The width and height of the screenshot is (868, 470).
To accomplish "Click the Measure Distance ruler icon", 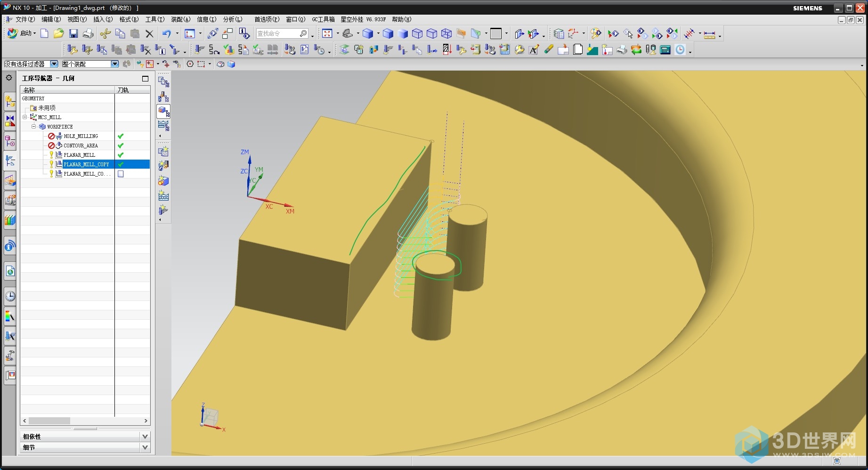I will tap(709, 34).
